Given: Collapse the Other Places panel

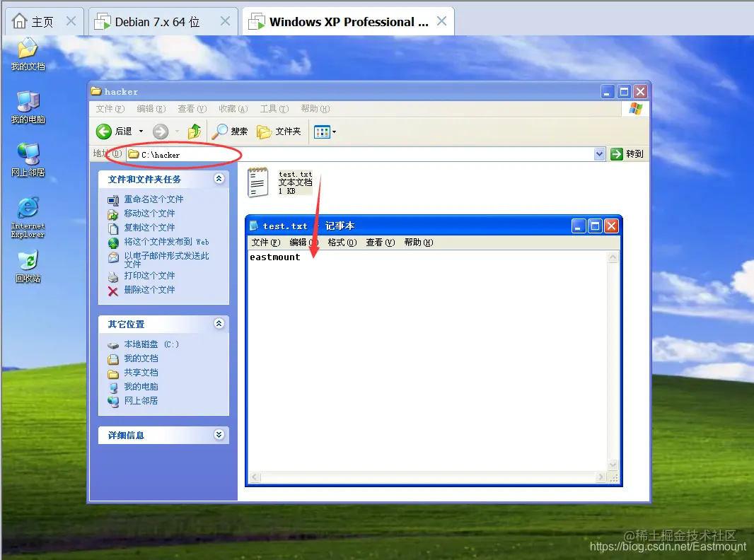Looking at the screenshot, I should [x=219, y=324].
